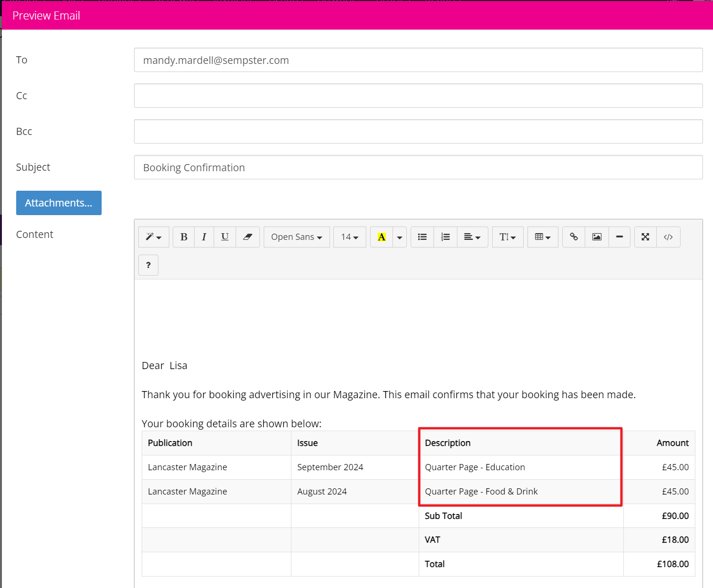Open the magic wand style menu
This screenshot has height=588, width=713.
[x=154, y=237]
